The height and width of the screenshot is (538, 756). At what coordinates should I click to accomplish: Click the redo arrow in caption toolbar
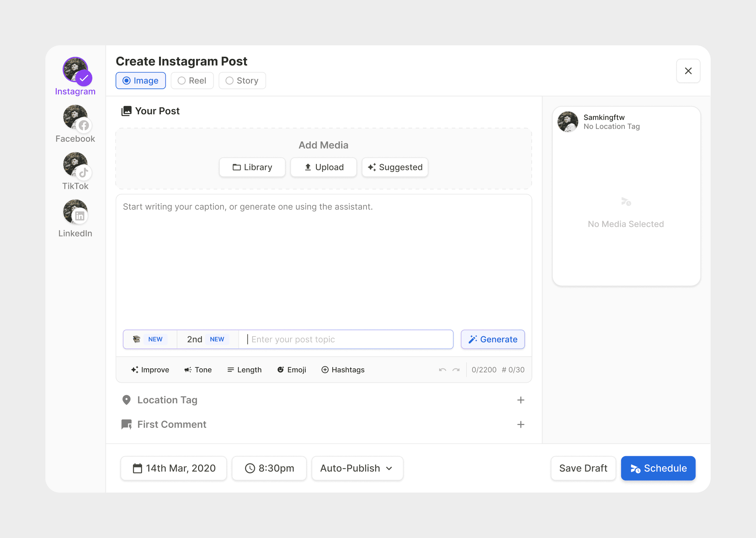[x=456, y=370]
